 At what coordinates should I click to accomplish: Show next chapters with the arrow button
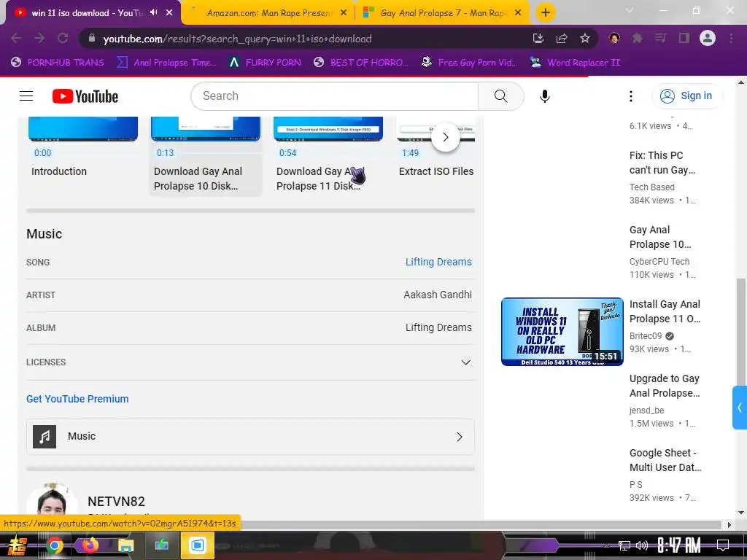pos(446,137)
